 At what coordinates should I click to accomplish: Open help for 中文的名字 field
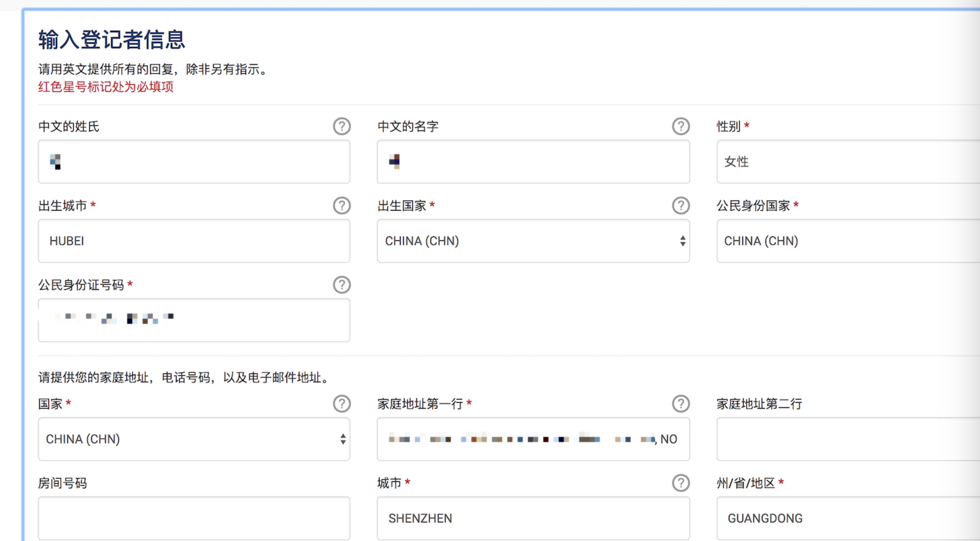tap(681, 126)
